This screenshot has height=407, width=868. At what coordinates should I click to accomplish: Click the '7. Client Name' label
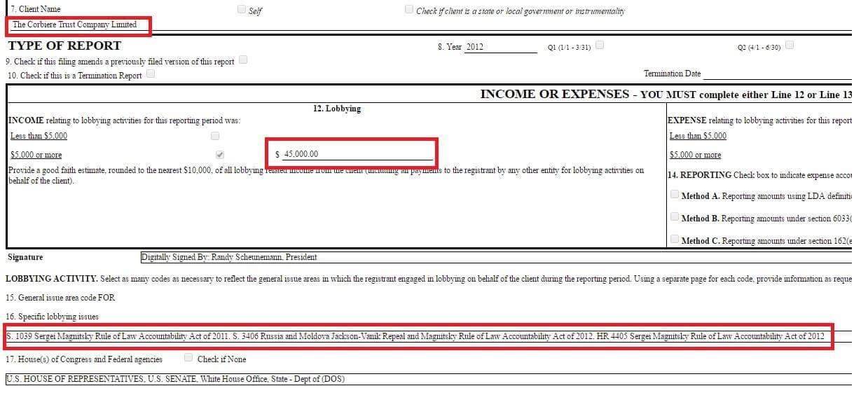pos(35,9)
